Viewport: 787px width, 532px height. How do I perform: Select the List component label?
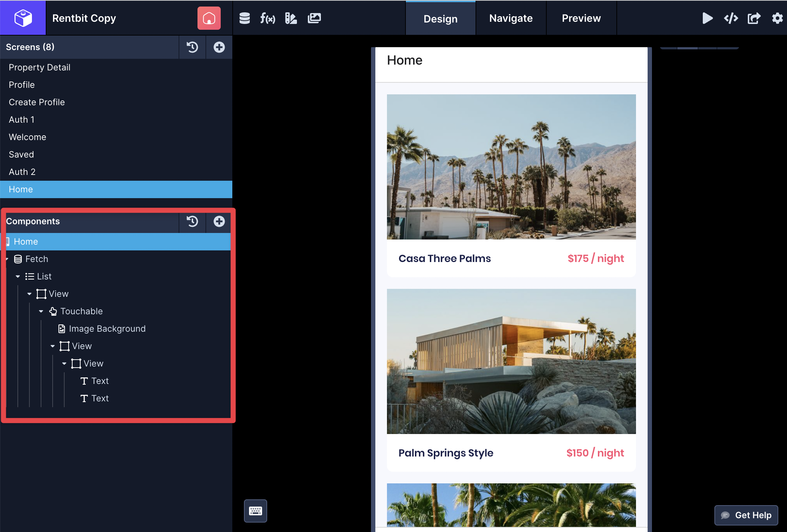[44, 277]
